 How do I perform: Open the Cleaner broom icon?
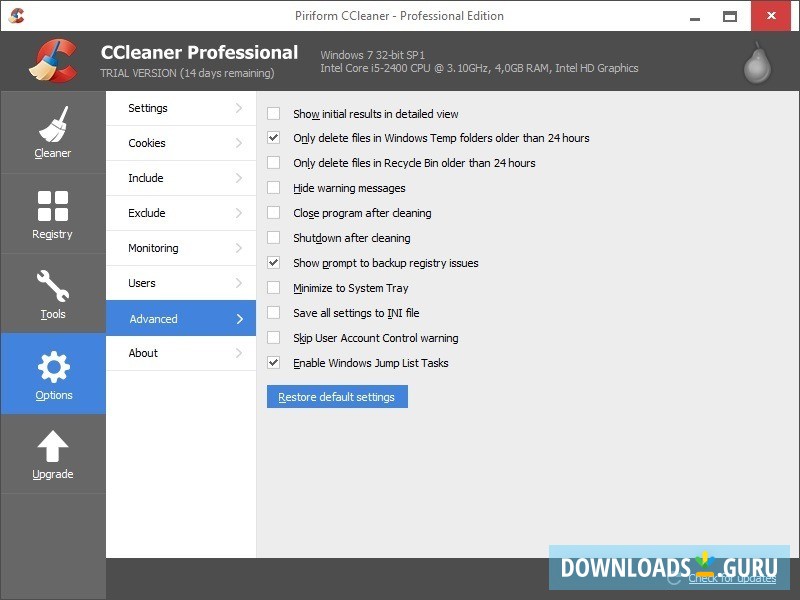point(53,124)
